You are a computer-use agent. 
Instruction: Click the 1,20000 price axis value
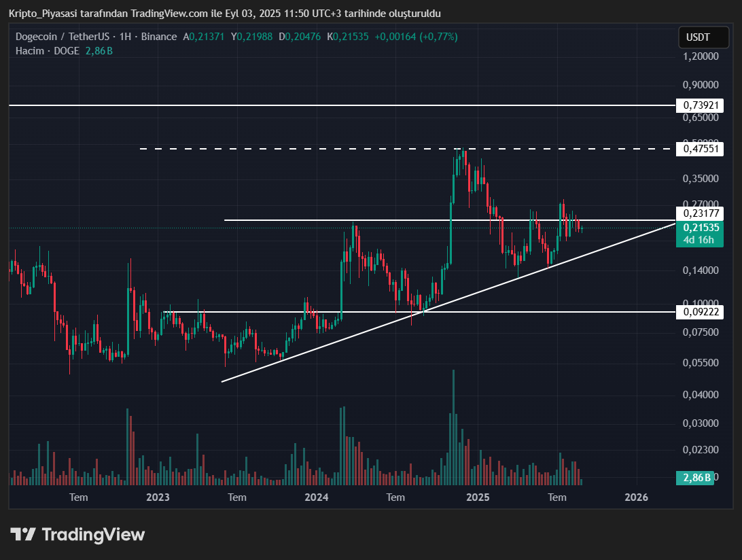[x=701, y=56]
